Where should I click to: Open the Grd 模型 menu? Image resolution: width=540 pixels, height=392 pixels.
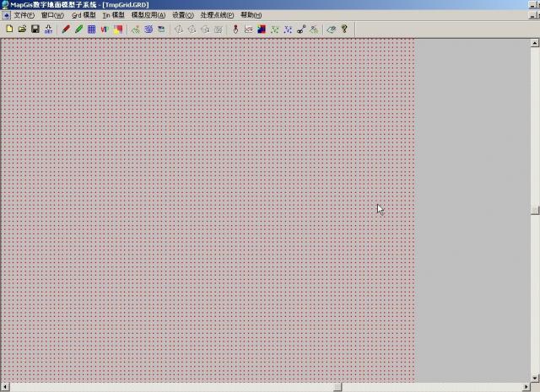point(84,15)
